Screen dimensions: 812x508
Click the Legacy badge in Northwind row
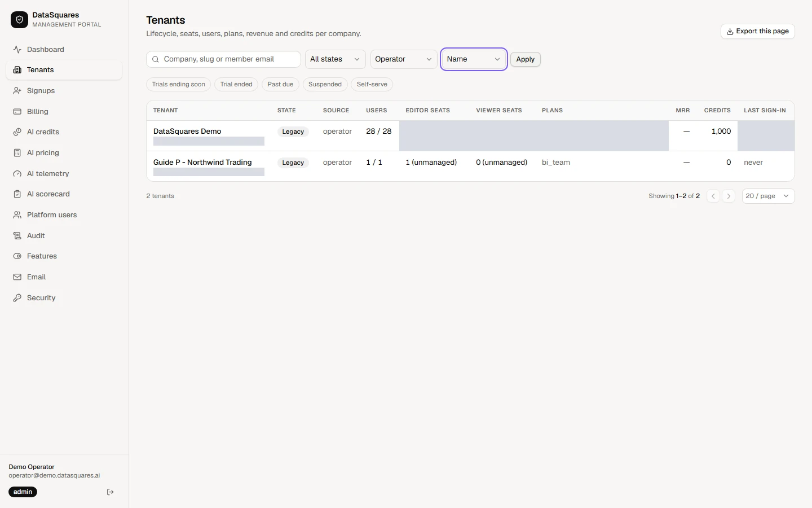coord(293,163)
